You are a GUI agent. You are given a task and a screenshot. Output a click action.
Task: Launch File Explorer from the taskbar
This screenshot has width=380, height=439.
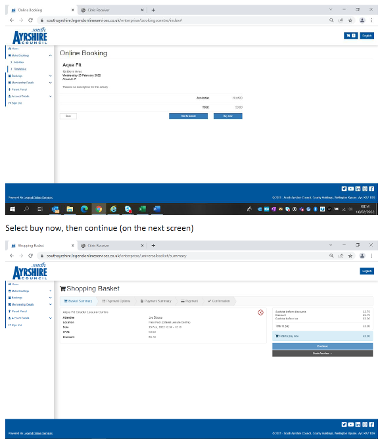tap(70, 209)
